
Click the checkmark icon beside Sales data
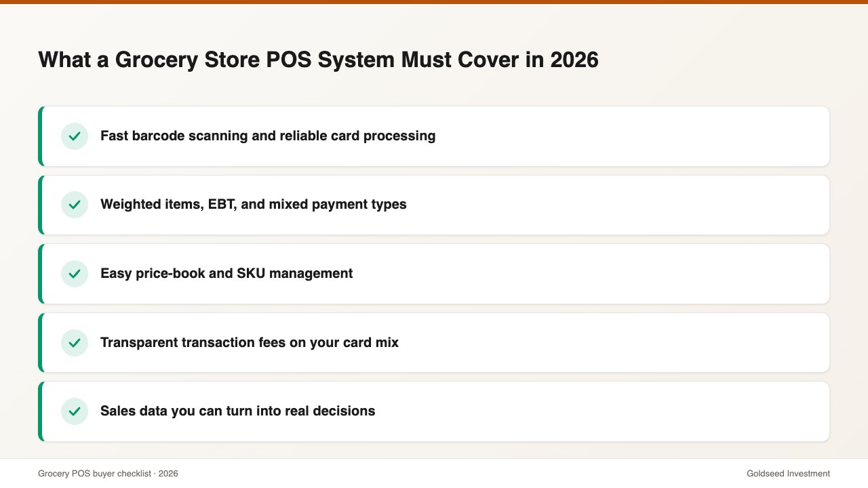tap(75, 411)
